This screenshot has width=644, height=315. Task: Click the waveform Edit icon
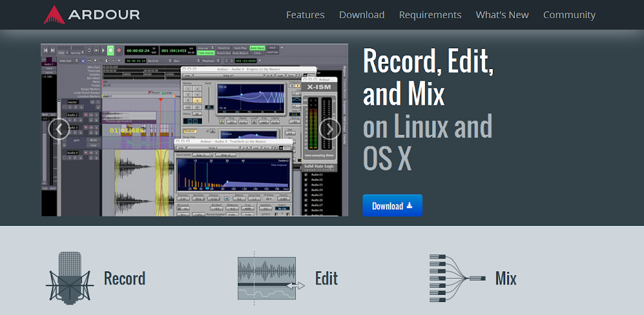pyautogui.click(x=271, y=278)
